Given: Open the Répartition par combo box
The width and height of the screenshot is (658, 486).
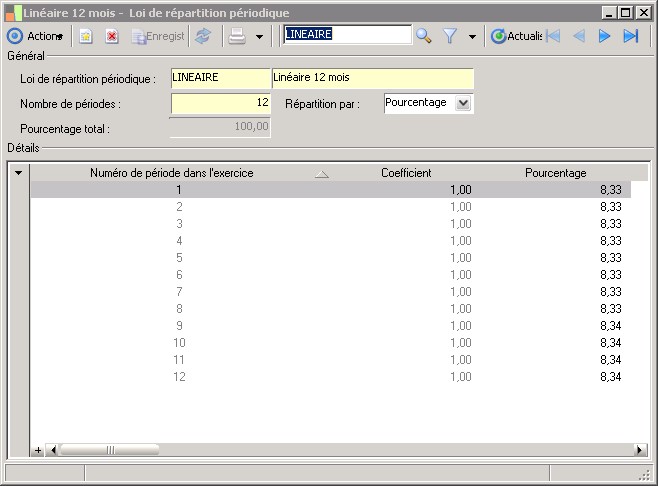Looking at the screenshot, I should tap(462, 103).
